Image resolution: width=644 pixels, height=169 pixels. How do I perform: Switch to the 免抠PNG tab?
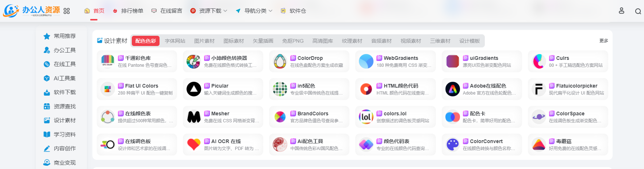[x=293, y=41]
